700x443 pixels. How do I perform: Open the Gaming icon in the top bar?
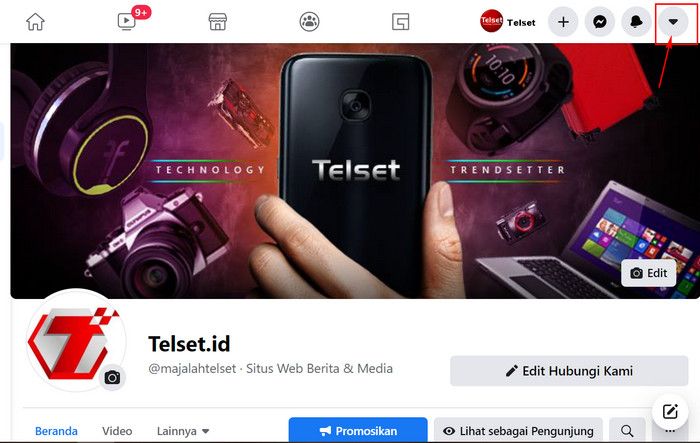pos(400,21)
